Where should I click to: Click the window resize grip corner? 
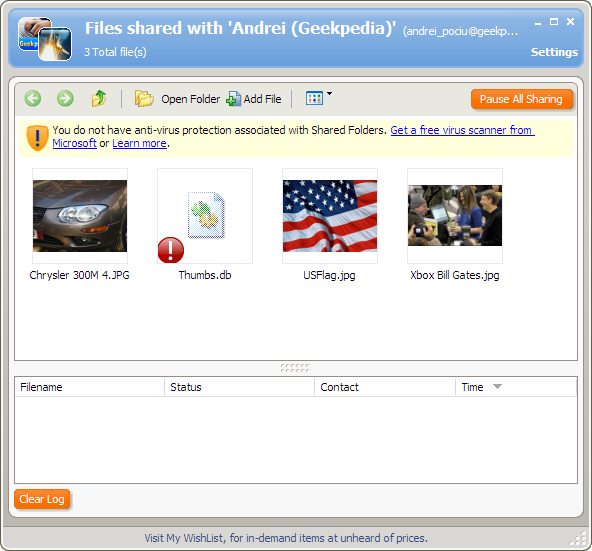pos(579,539)
